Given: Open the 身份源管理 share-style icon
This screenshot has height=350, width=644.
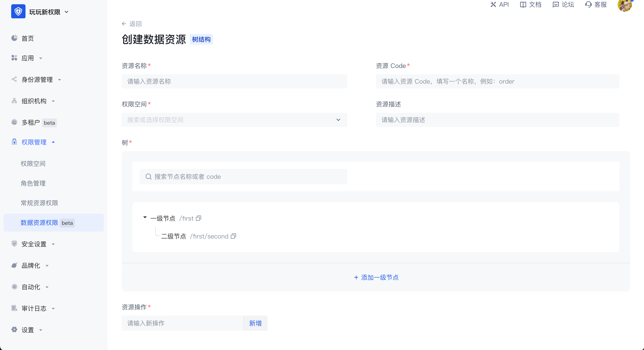Looking at the screenshot, I should 14,79.
